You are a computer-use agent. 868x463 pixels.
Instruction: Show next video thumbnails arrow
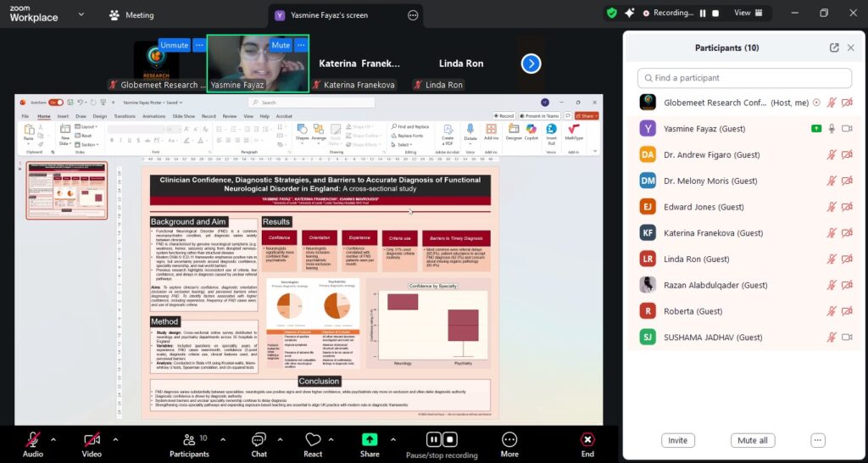(x=531, y=64)
